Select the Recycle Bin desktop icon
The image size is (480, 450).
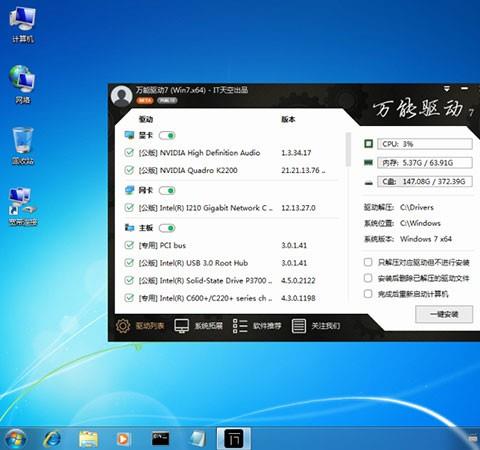[x=23, y=146]
